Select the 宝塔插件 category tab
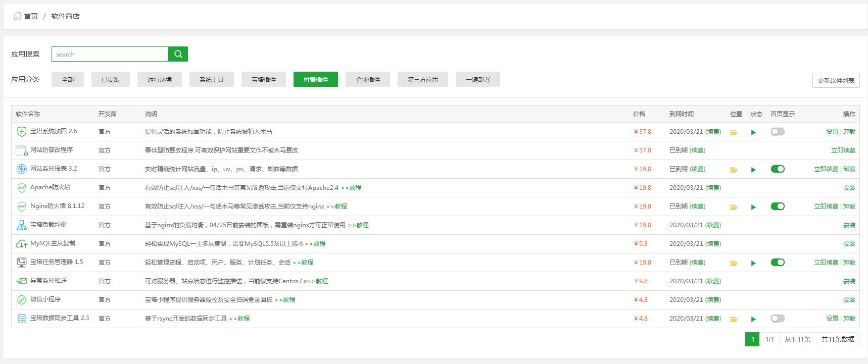This screenshot has width=868, height=364. (264, 79)
